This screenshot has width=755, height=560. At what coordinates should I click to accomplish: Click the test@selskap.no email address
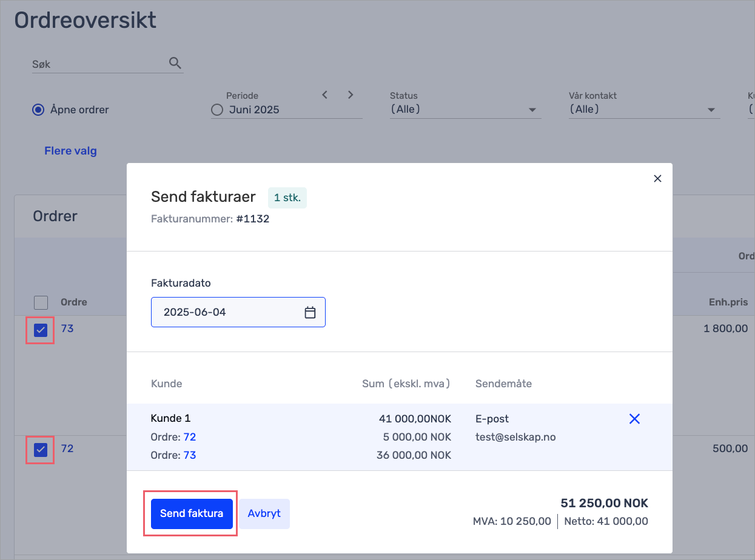[515, 437]
